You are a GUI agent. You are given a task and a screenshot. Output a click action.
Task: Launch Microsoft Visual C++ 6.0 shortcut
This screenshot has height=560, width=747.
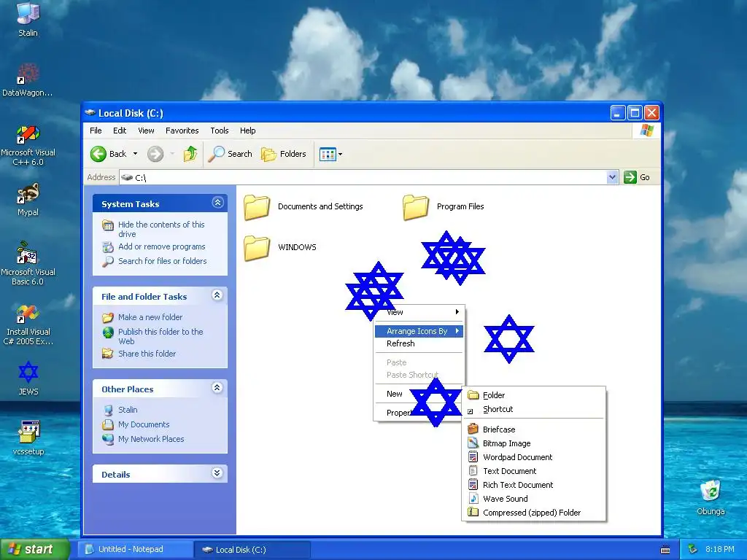point(28,145)
